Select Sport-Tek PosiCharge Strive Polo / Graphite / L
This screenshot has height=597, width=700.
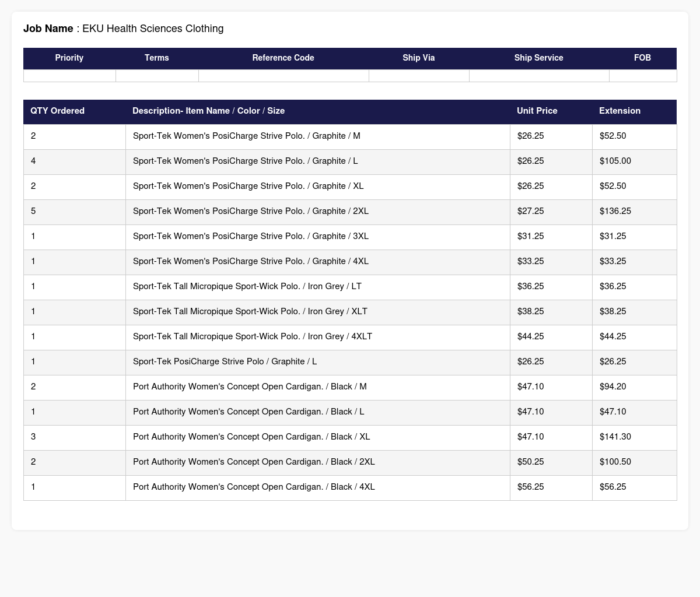point(225,361)
